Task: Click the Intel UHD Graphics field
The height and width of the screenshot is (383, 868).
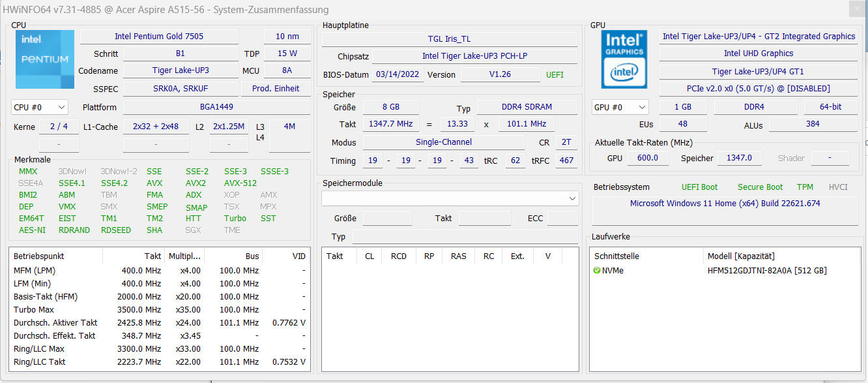Action: 759,54
